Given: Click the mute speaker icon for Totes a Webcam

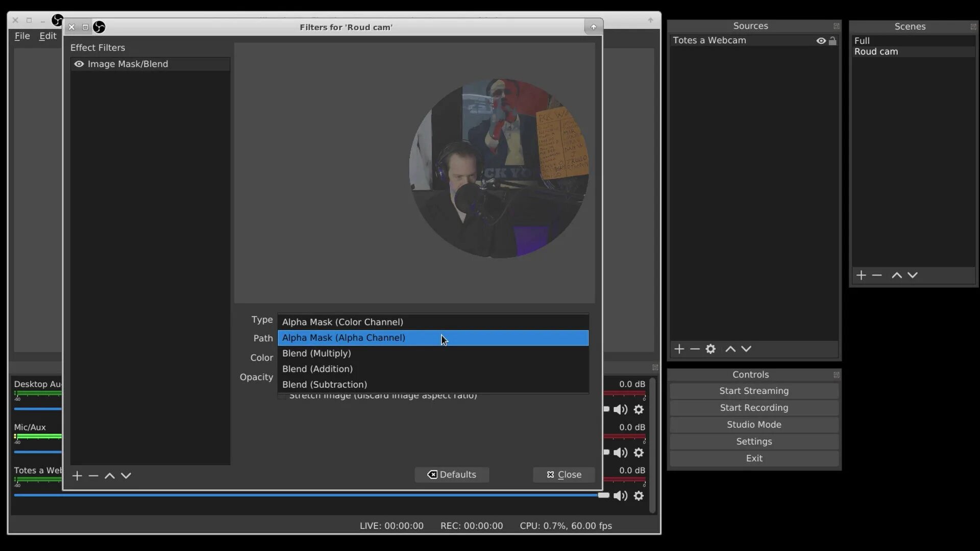Looking at the screenshot, I should tap(620, 496).
